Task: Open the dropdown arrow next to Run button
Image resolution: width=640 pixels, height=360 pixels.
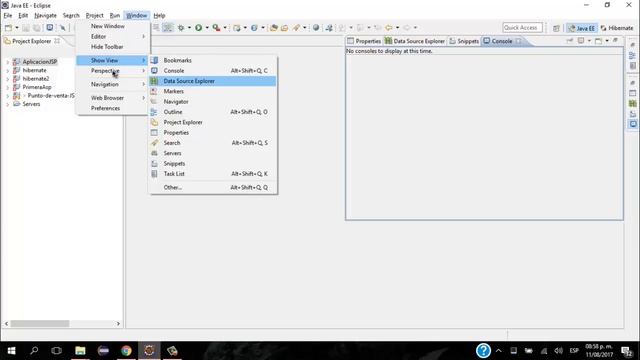Action: point(207,28)
